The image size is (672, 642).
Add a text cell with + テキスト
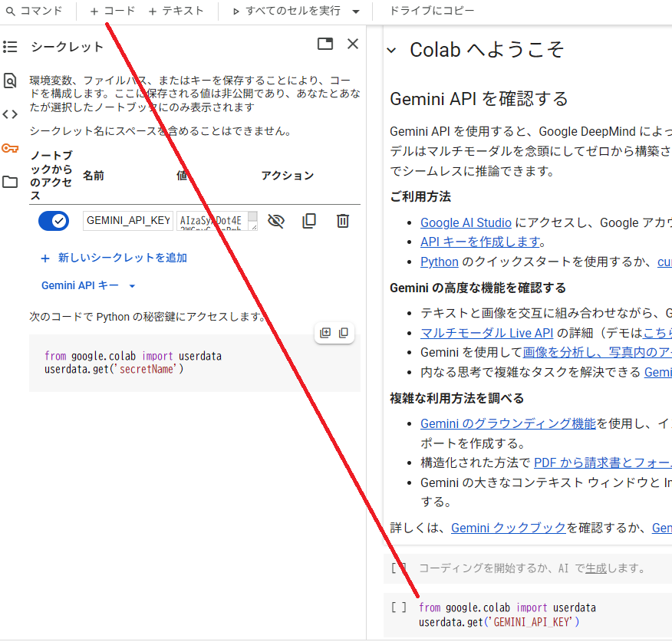(176, 11)
